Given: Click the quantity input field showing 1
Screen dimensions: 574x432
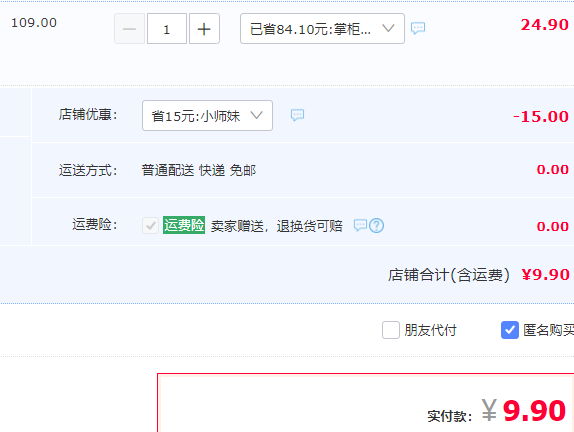Looking at the screenshot, I should (167, 29).
